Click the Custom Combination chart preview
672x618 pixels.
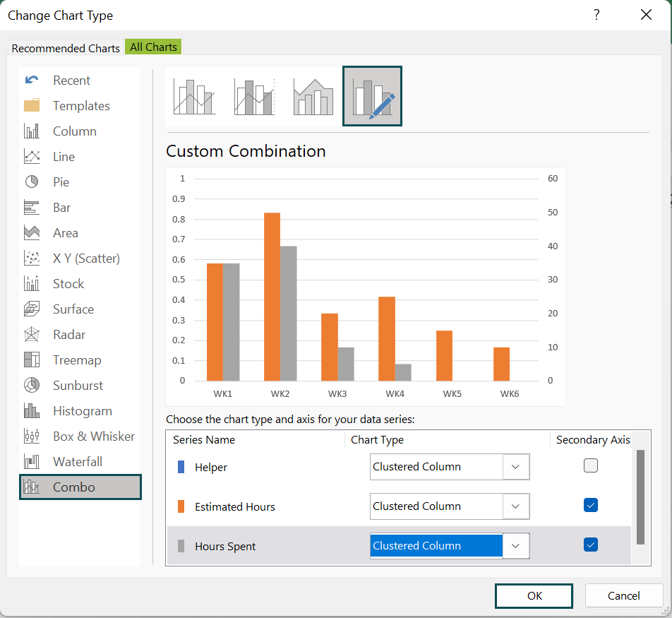[365, 287]
